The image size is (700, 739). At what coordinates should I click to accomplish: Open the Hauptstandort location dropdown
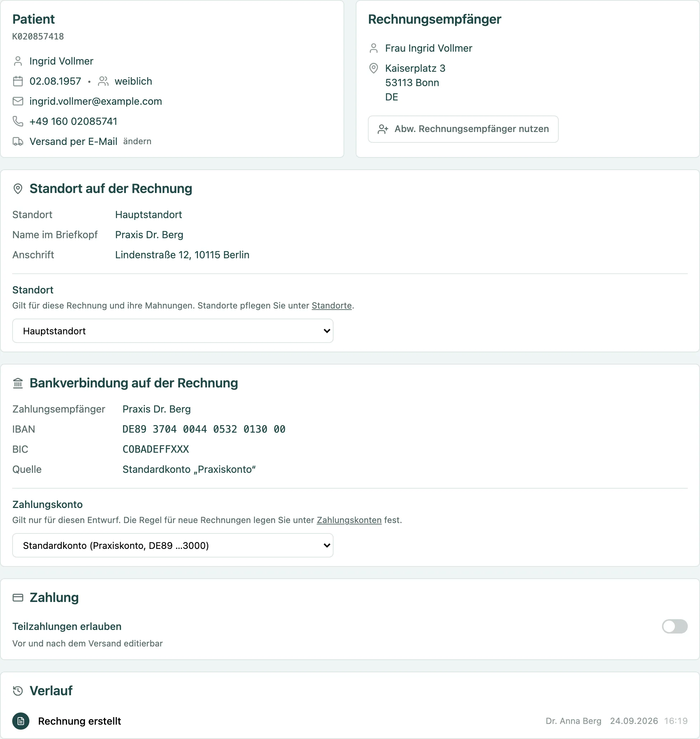[x=173, y=331]
